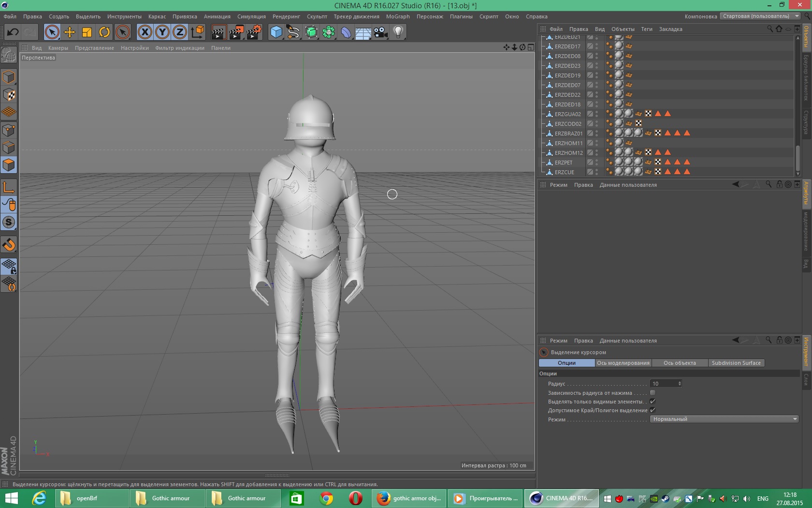Viewport: 812px width, 508px height.
Task: Select the Live Selection tool in the toolbar
Action: (52, 32)
